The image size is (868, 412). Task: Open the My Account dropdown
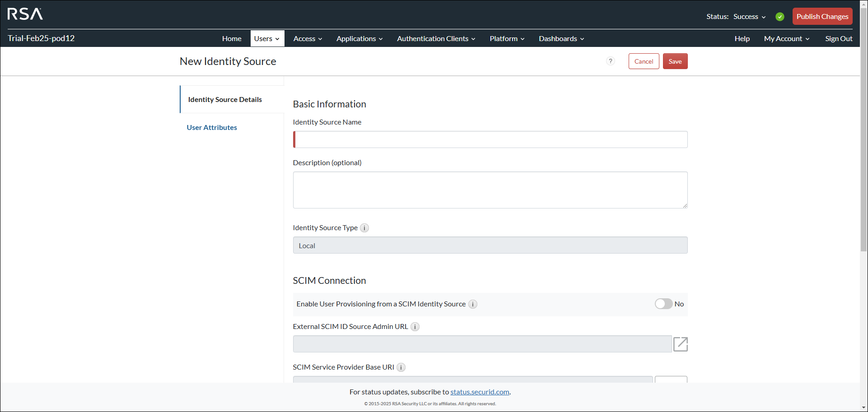786,38
